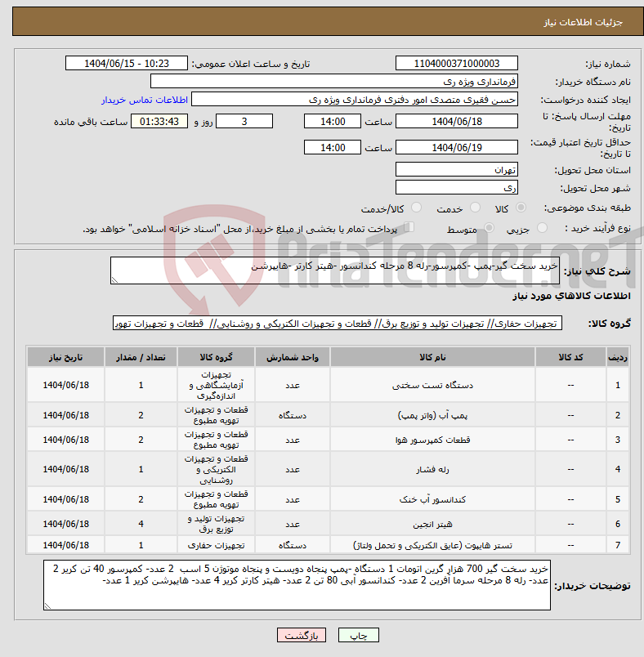The height and width of the screenshot is (657, 644).
Task: Click the نام دستگاه خریدار field
Action: (334, 81)
